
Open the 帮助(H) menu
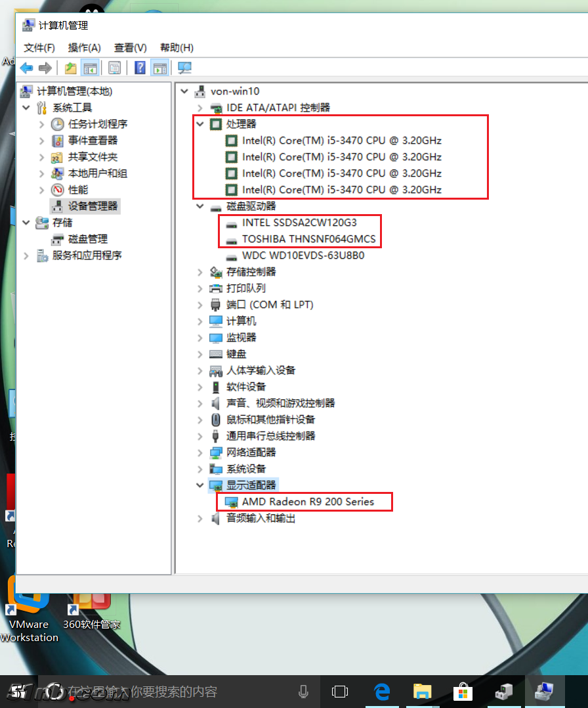click(177, 47)
